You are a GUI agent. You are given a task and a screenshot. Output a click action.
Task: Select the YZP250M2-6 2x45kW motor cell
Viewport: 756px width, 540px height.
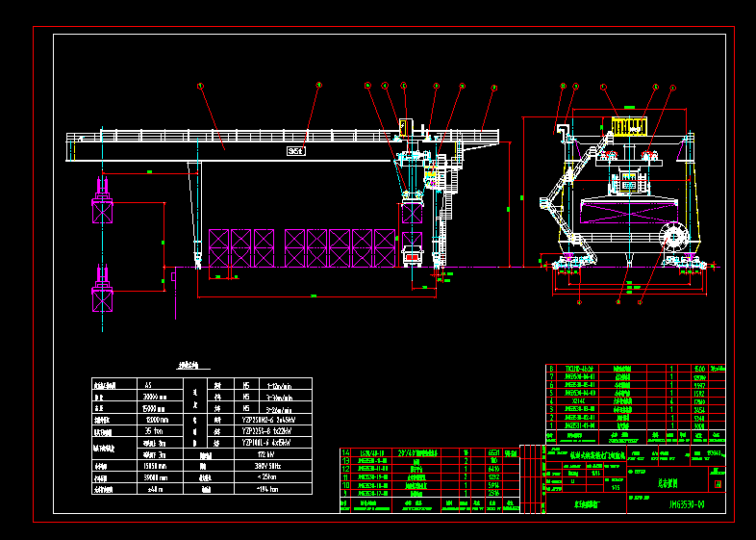273,420
